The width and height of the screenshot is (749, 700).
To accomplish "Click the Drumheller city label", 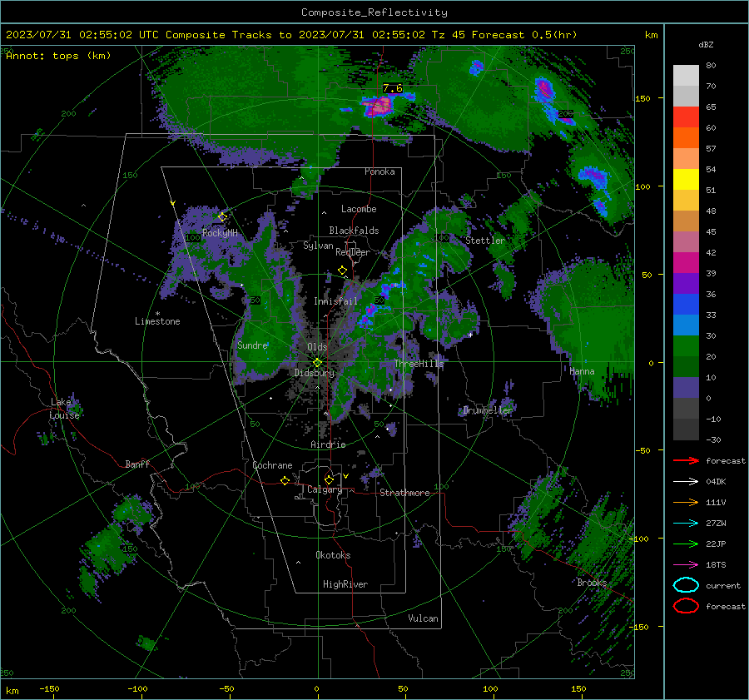I will (x=488, y=410).
